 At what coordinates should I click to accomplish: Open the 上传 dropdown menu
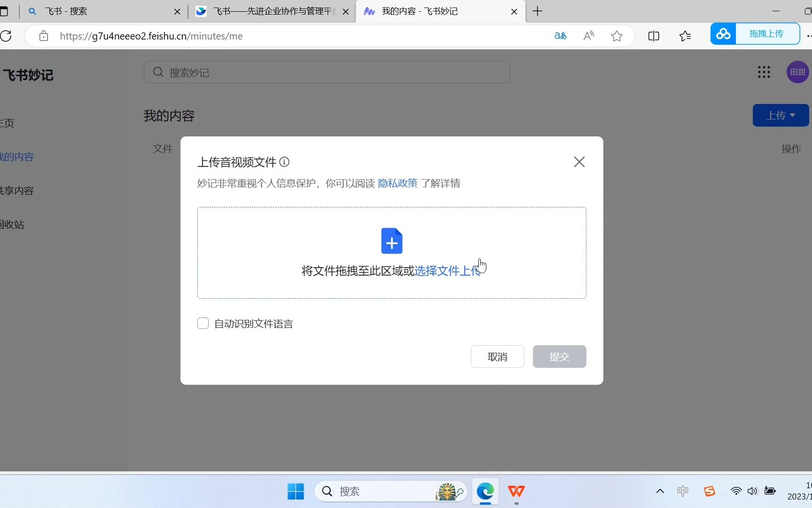[x=780, y=115]
